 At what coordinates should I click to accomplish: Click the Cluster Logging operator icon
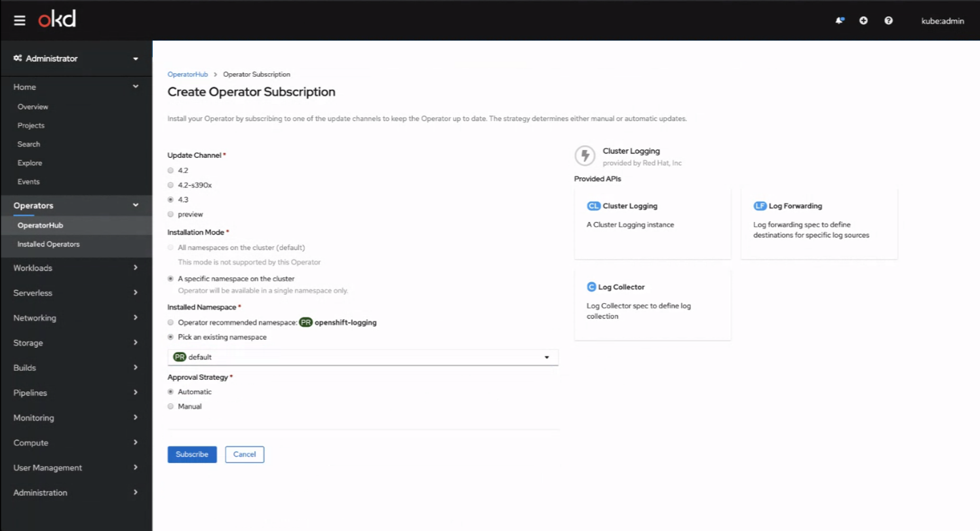point(585,155)
